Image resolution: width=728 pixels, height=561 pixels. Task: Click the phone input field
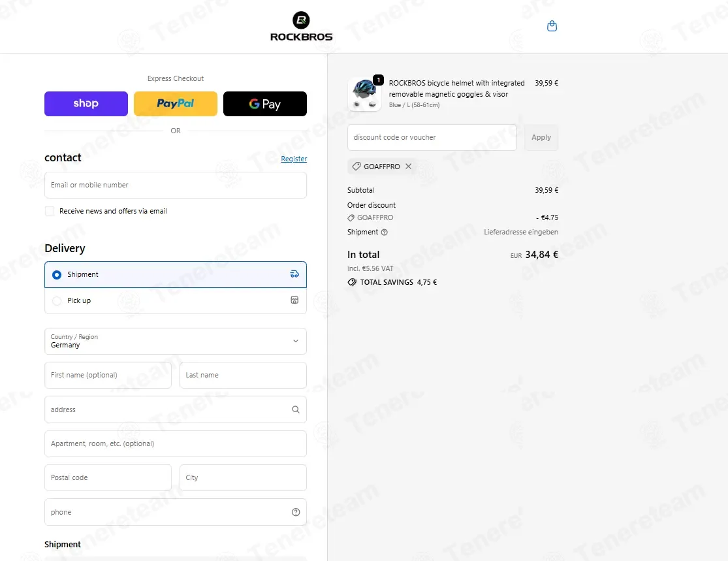coord(176,512)
